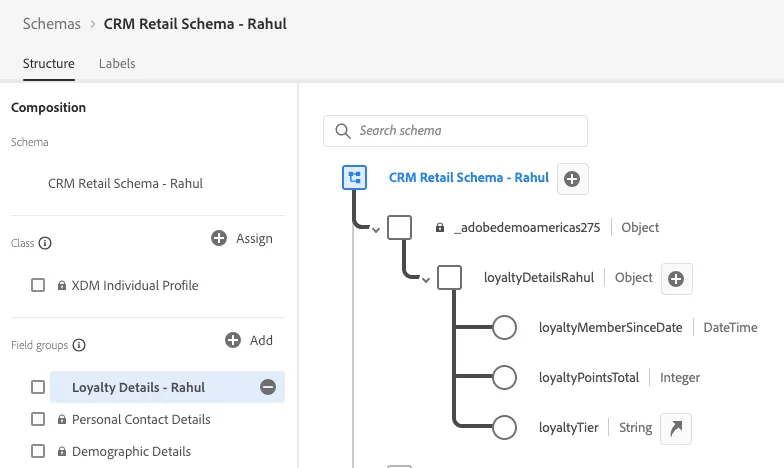This screenshot has height=468, width=784.
Task: Tick Loyalty Details - Rahul checkbox
Action: [x=38, y=387]
